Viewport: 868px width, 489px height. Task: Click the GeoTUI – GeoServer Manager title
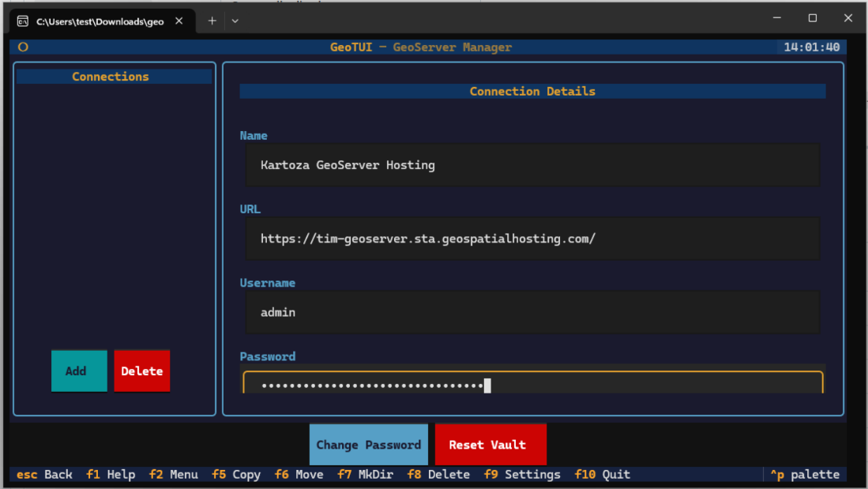click(x=421, y=47)
